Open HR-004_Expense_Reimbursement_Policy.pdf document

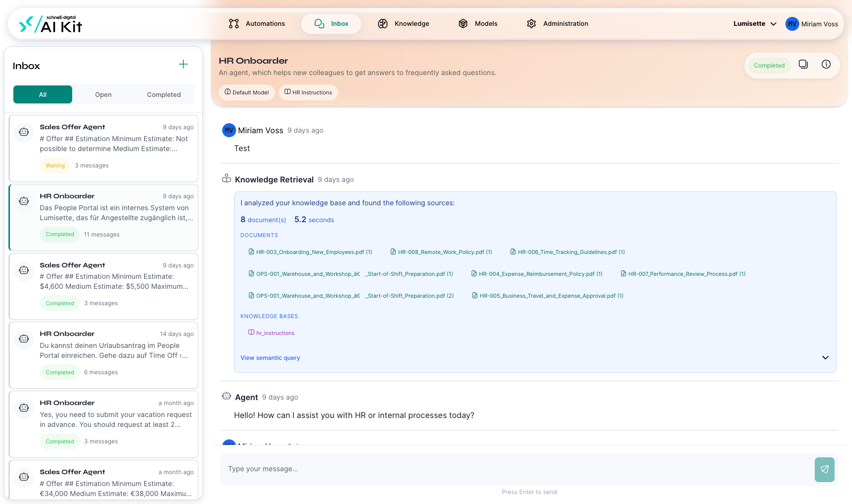point(537,274)
